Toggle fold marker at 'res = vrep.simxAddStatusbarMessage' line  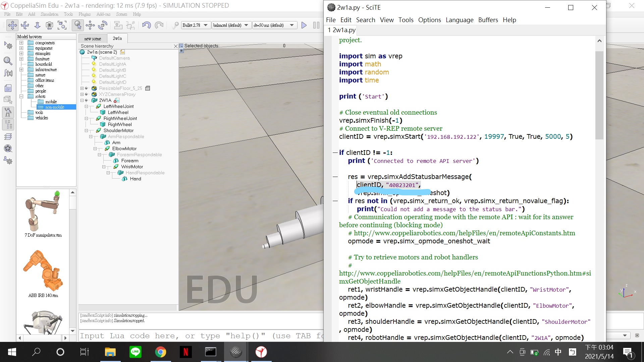[335, 177]
